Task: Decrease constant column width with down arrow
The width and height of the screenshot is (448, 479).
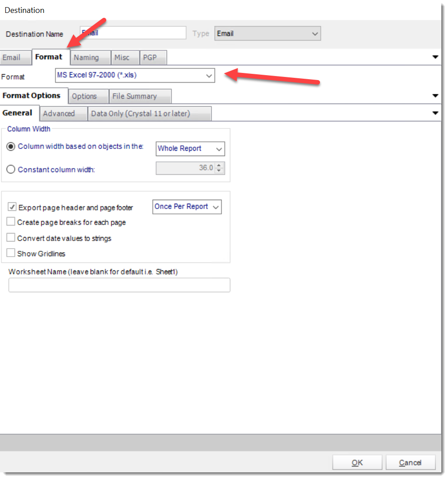Action: pyautogui.click(x=219, y=170)
